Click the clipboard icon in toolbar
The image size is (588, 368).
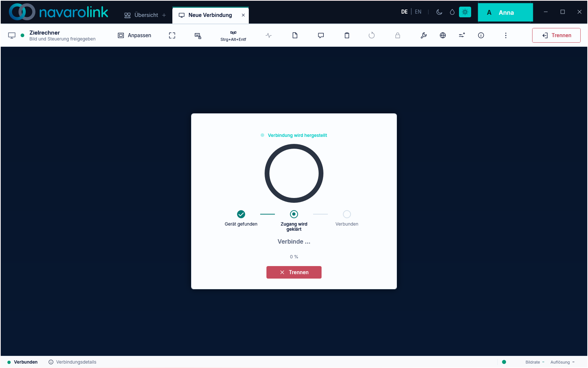point(347,35)
